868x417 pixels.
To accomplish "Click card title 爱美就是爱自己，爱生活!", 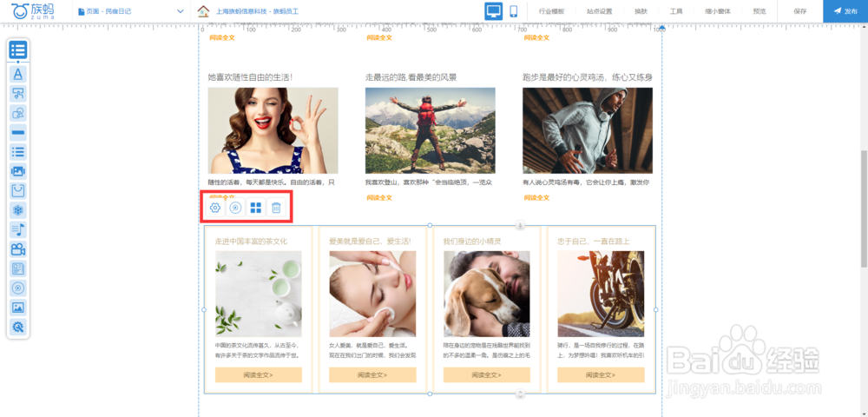I will 371,242.
